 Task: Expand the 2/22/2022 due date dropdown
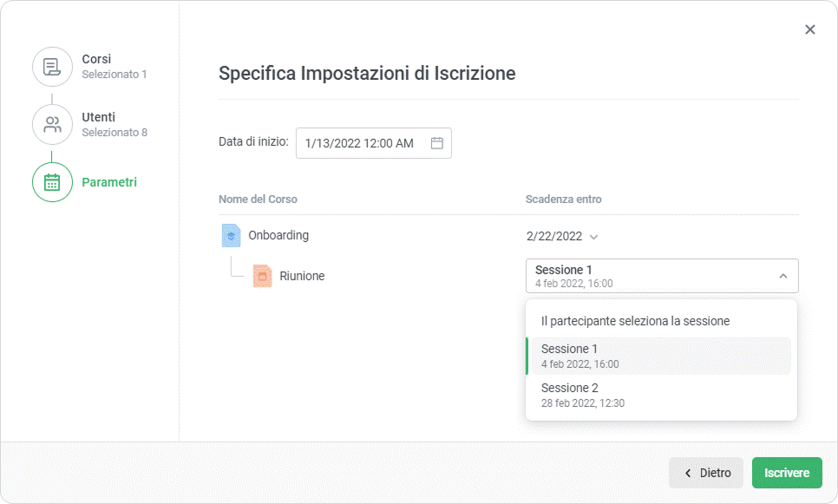point(593,236)
